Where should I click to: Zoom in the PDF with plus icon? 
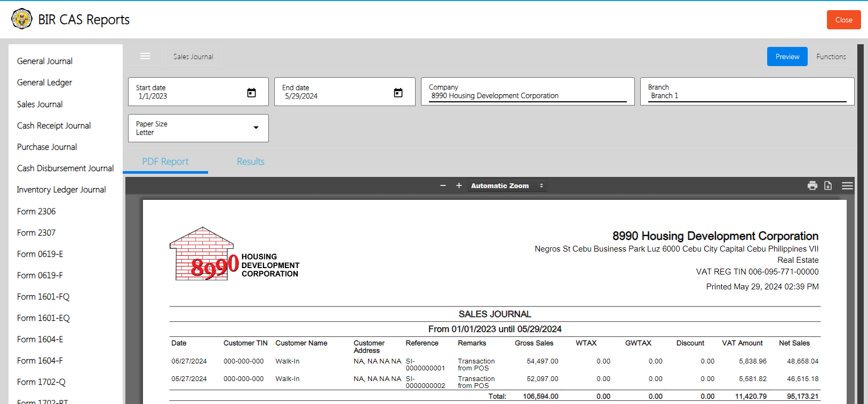[459, 185]
